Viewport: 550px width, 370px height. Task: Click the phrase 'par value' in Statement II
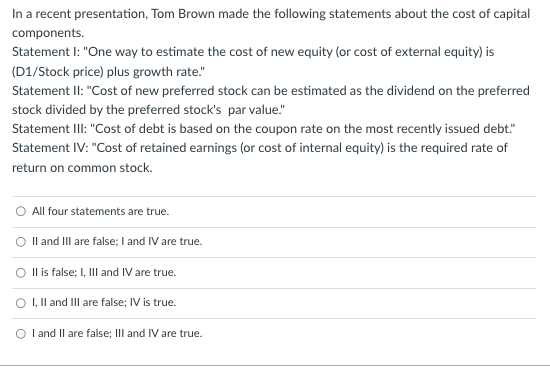[253, 110]
